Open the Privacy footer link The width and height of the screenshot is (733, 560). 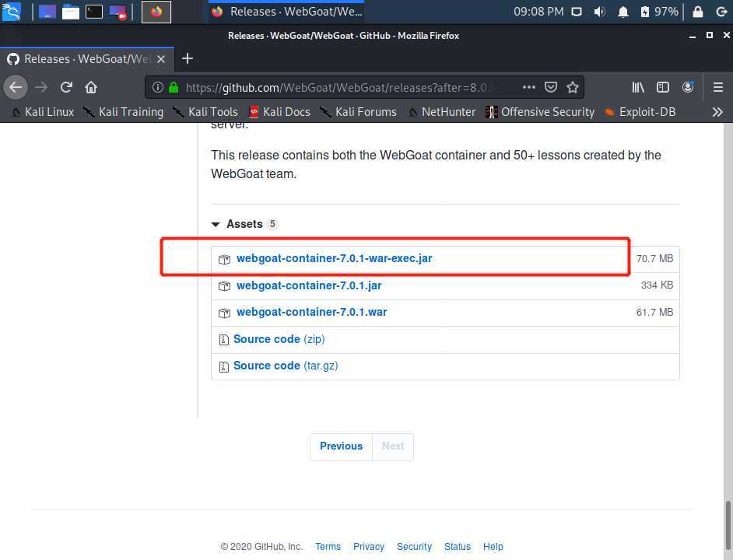368,547
